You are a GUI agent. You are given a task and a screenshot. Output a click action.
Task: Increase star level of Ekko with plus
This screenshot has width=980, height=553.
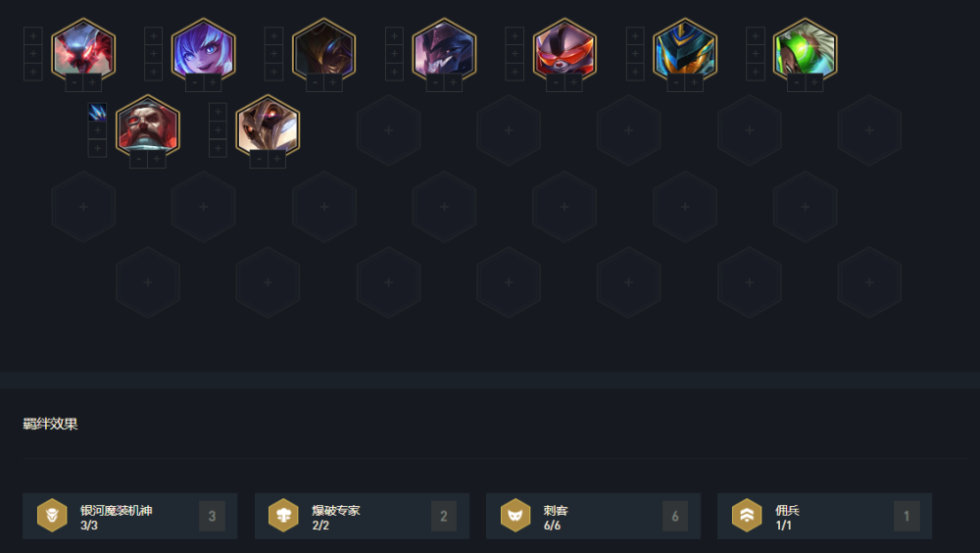click(813, 82)
